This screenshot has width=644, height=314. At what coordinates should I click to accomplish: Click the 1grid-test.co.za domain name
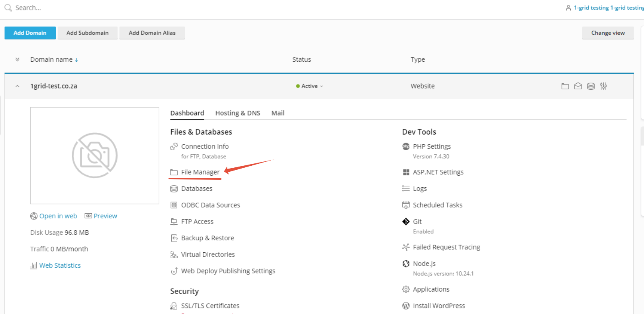(x=54, y=86)
